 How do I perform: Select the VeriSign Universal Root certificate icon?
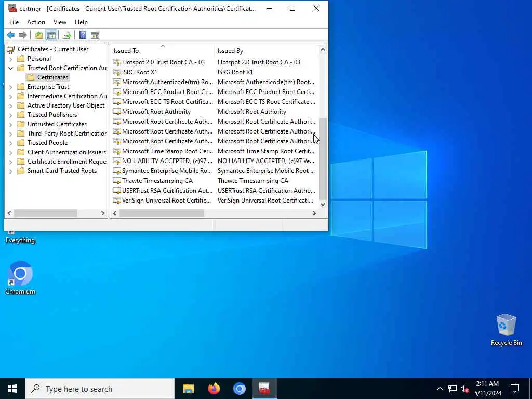pos(117,201)
